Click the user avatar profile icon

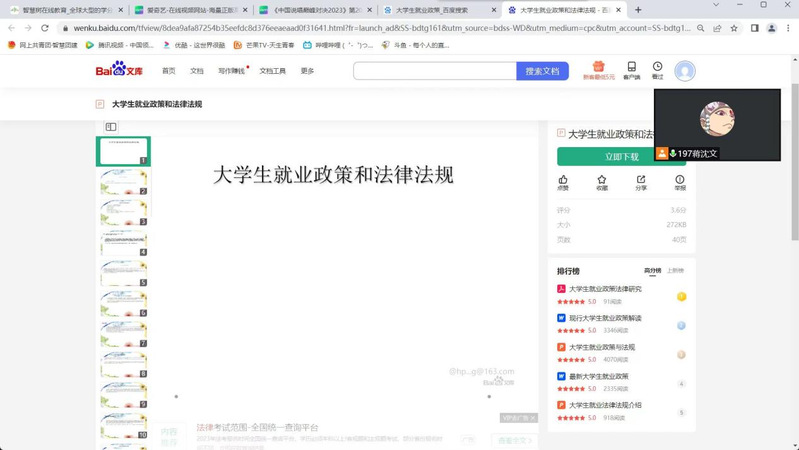click(685, 71)
